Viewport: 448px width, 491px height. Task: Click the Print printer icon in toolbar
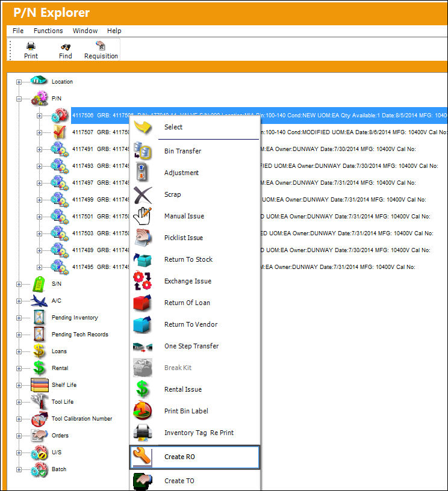coord(31,46)
